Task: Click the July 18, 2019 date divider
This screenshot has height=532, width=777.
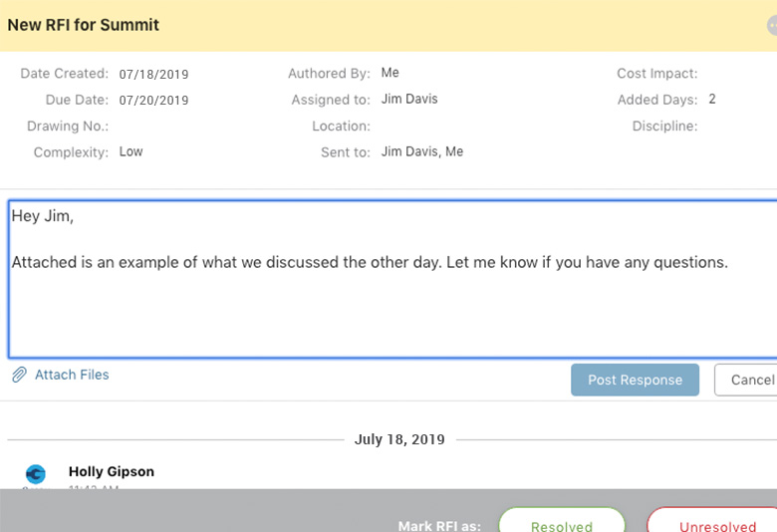Action: coord(399,439)
